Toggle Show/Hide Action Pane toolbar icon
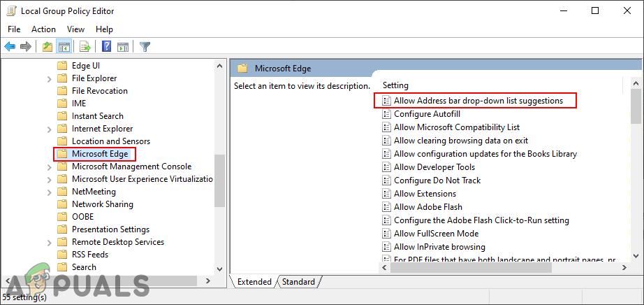644x305 pixels. pyautogui.click(x=122, y=46)
